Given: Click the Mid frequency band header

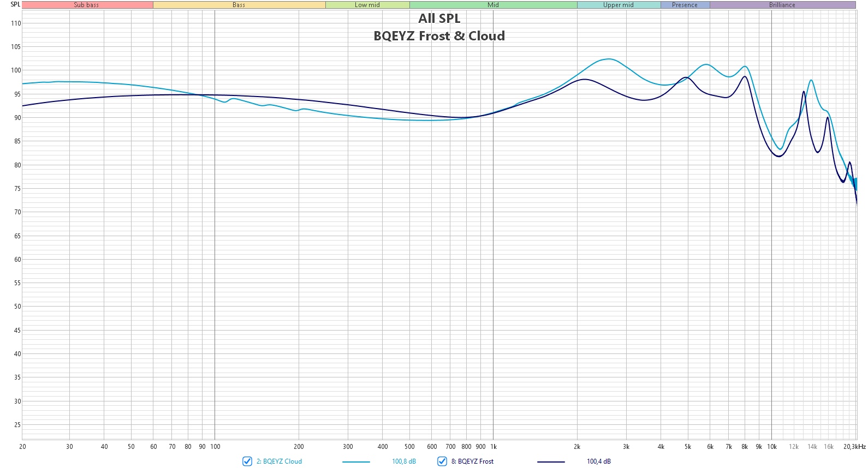Looking at the screenshot, I should tap(494, 5).
